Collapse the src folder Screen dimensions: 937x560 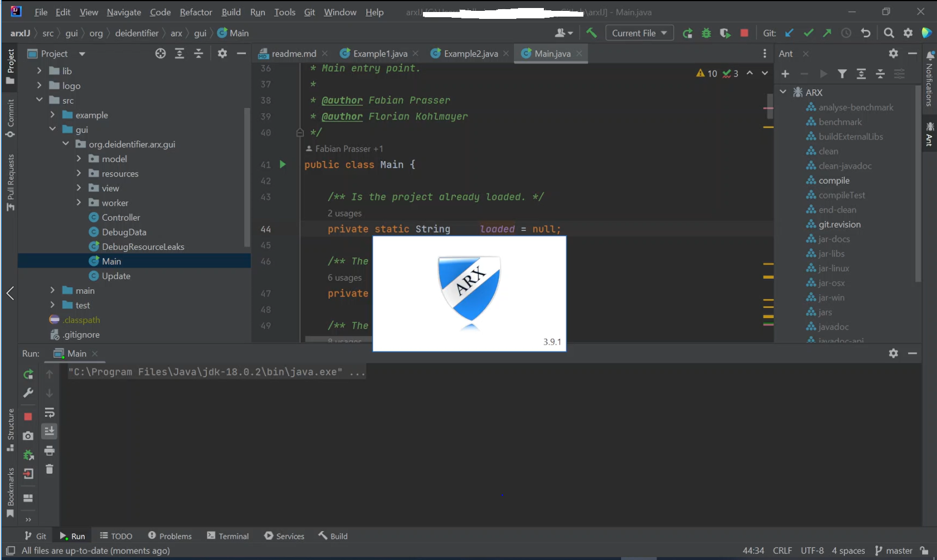[39, 100]
